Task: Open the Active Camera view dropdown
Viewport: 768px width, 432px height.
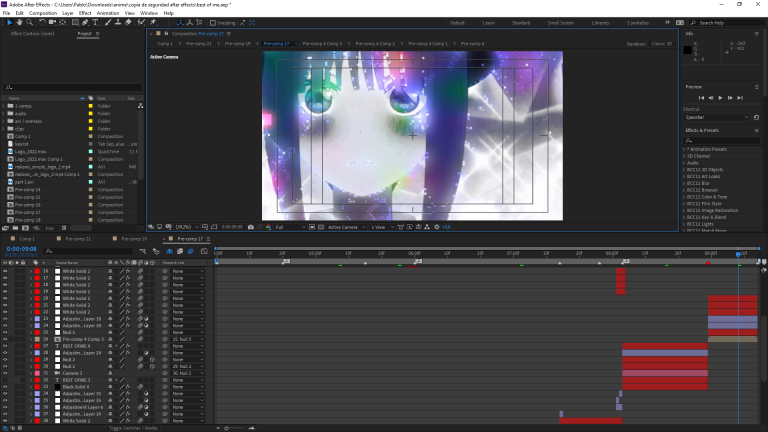Action: point(347,227)
